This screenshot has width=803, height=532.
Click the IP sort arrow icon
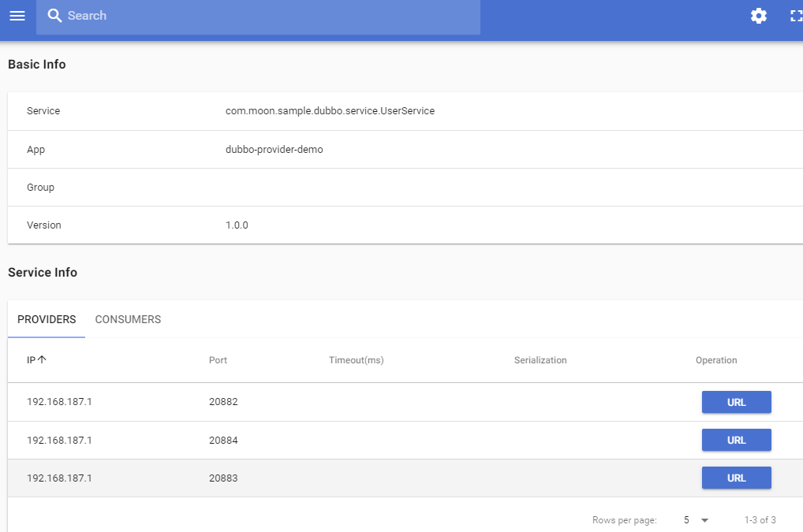(x=42, y=359)
